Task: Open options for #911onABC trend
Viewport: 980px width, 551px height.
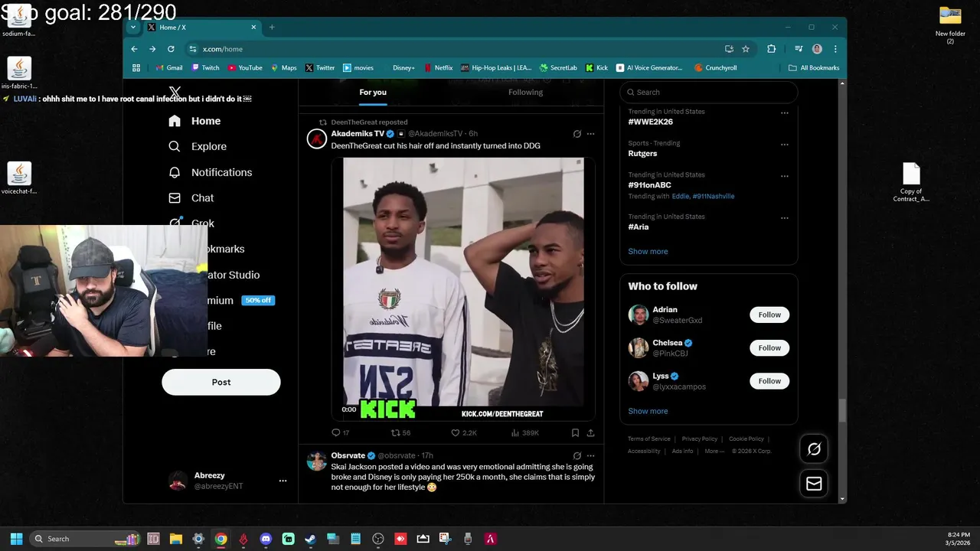Action: 784,176
